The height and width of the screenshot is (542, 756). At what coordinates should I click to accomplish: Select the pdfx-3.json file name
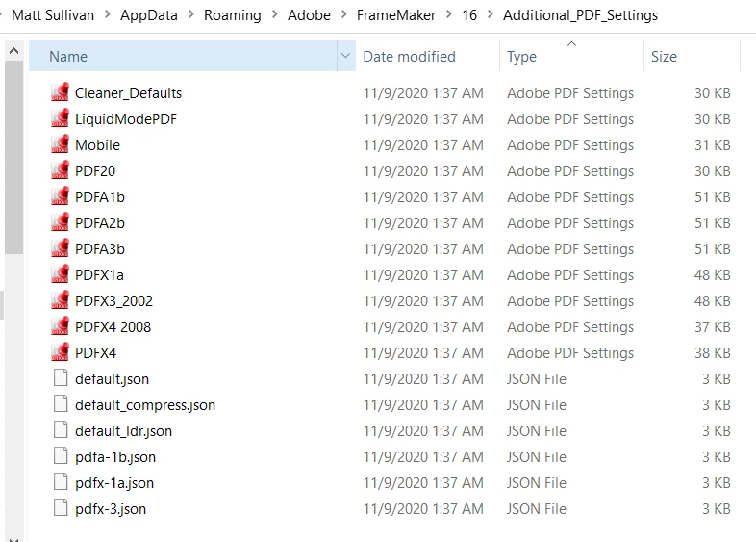[111, 509]
